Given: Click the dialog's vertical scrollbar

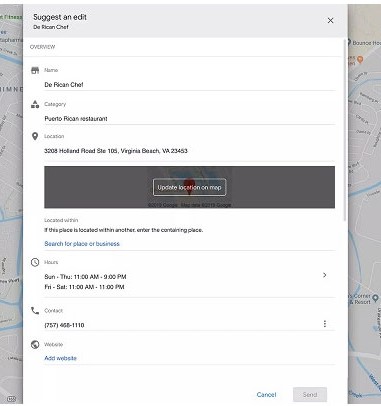Looking at the screenshot, I should click(x=345, y=130).
